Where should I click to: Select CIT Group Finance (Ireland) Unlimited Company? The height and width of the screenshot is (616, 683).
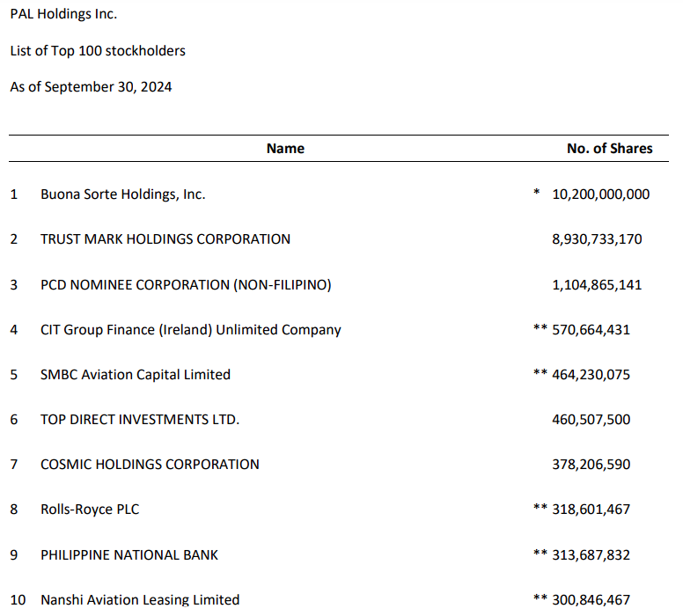(x=191, y=330)
